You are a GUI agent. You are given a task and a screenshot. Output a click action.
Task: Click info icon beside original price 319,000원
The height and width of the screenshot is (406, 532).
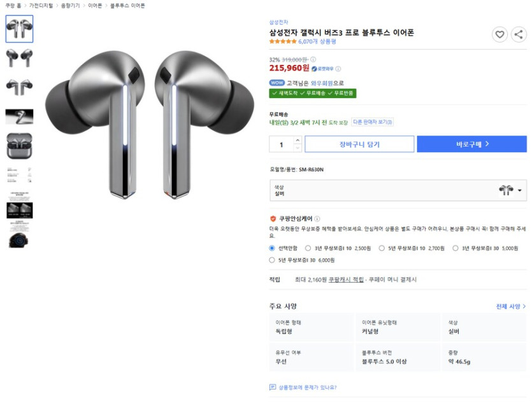[x=313, y=59]
